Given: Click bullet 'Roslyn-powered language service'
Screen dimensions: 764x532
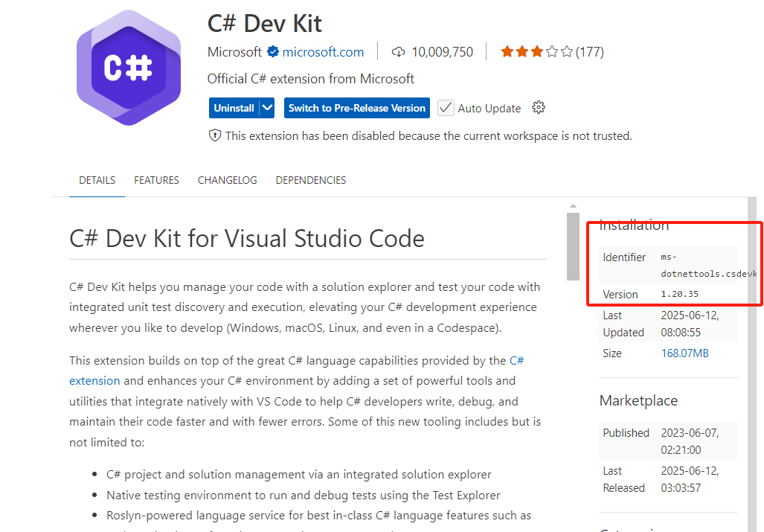Looking at the screenshot, I should click(318, 516).
